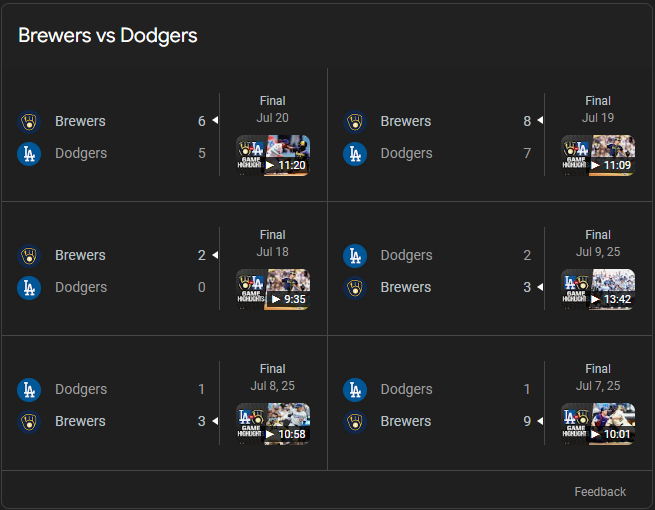Open the Brewers vs Dodgers heading

click(x=108, y=36)
